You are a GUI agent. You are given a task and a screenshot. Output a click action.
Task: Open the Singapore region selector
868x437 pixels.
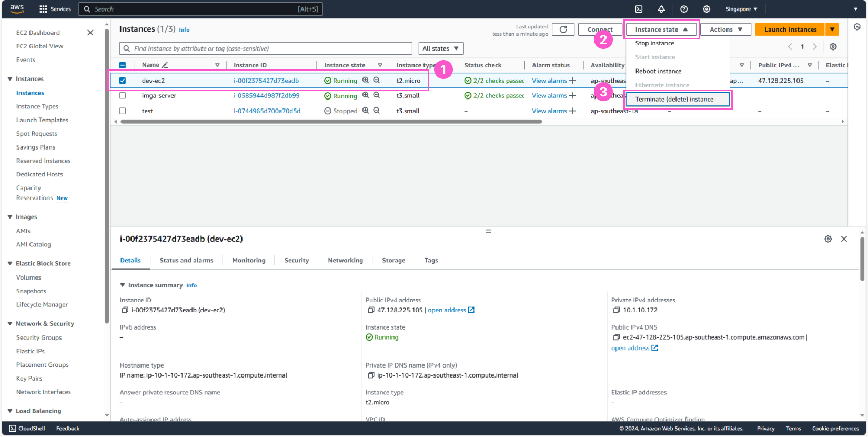[x=741, y=9]
